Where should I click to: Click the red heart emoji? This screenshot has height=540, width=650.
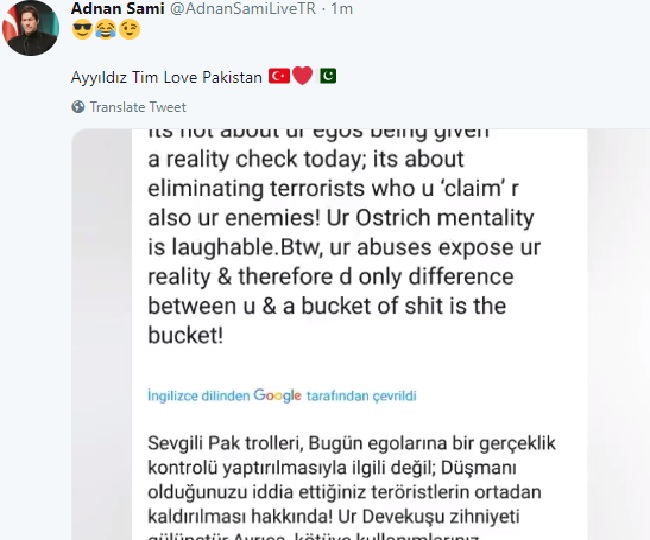click(303, 76)
